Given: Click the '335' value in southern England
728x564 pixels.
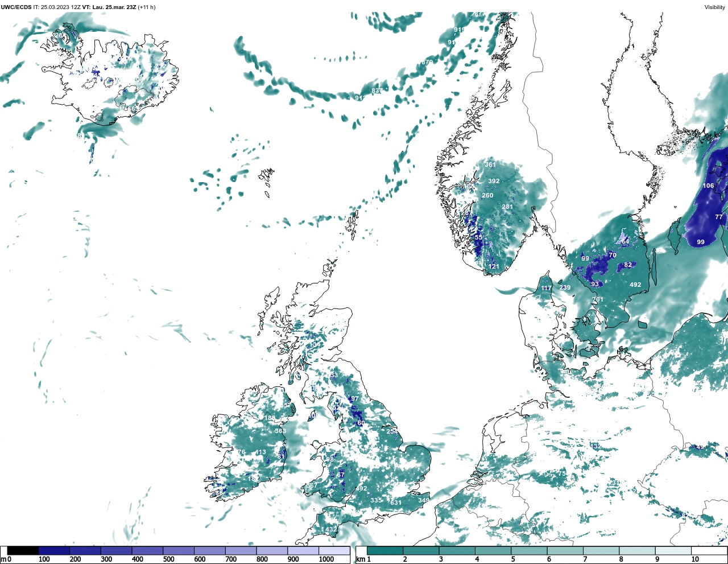Looking at the screenshot, I should [x=376, y=500].
